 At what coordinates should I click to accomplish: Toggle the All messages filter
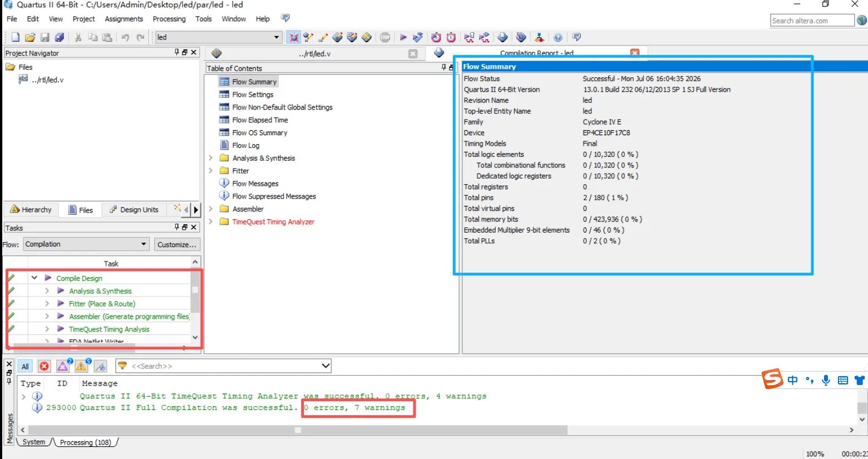(25, 366)
